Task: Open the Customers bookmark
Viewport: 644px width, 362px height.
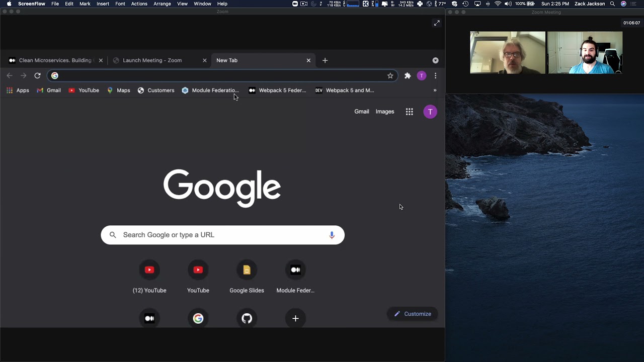Action: pyautogui.click(x=156, y=90)
